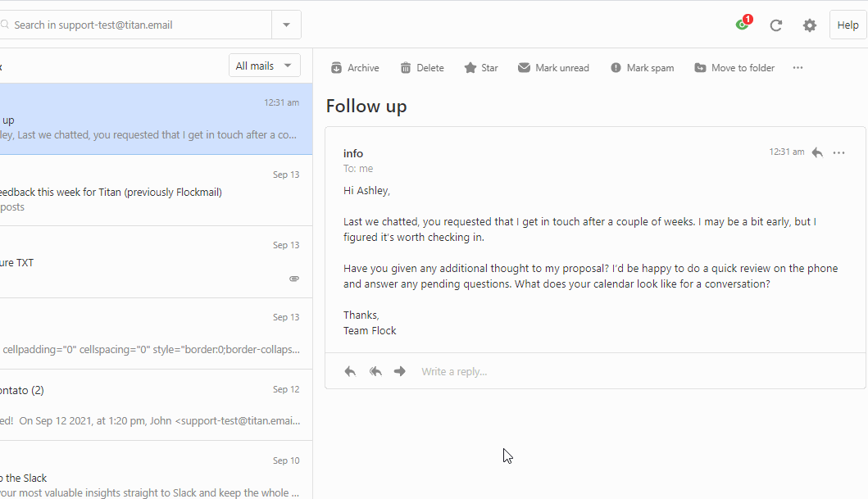
Task: Refresh the mailbox
Action: point(775,25)
